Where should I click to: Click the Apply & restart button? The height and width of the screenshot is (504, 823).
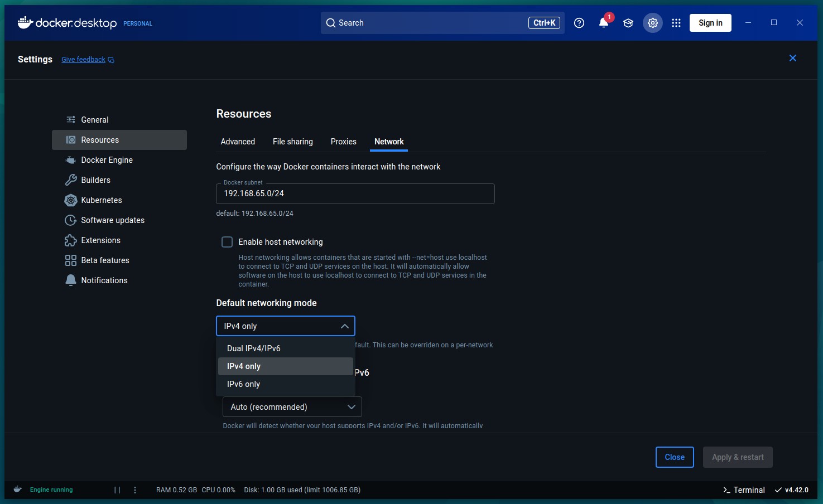[738, 457]
